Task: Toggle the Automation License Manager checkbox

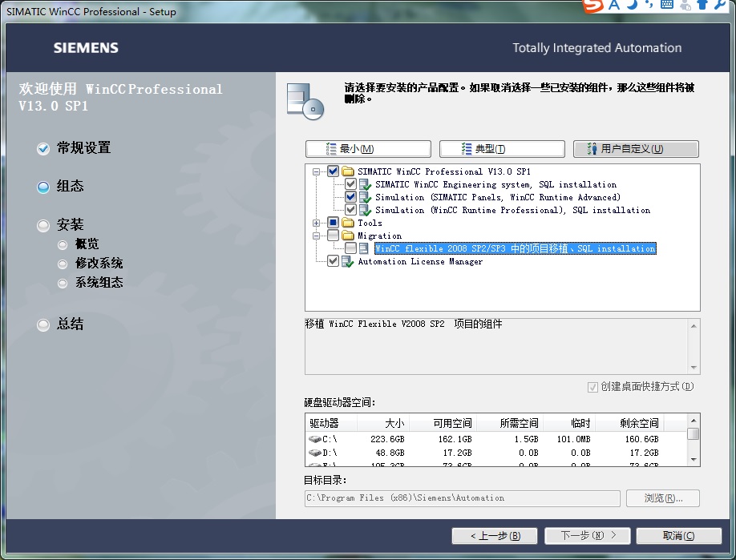Action: [333, 260]
